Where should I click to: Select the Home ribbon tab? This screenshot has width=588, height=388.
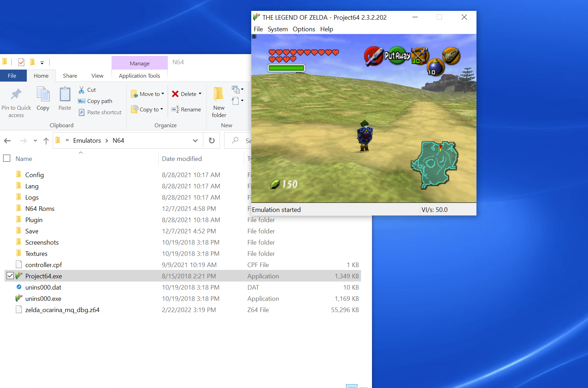41,76
